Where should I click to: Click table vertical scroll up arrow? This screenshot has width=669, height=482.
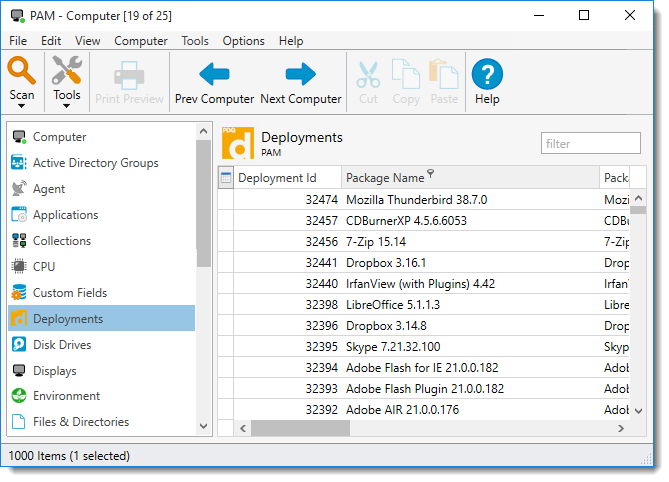pos(638,198)
